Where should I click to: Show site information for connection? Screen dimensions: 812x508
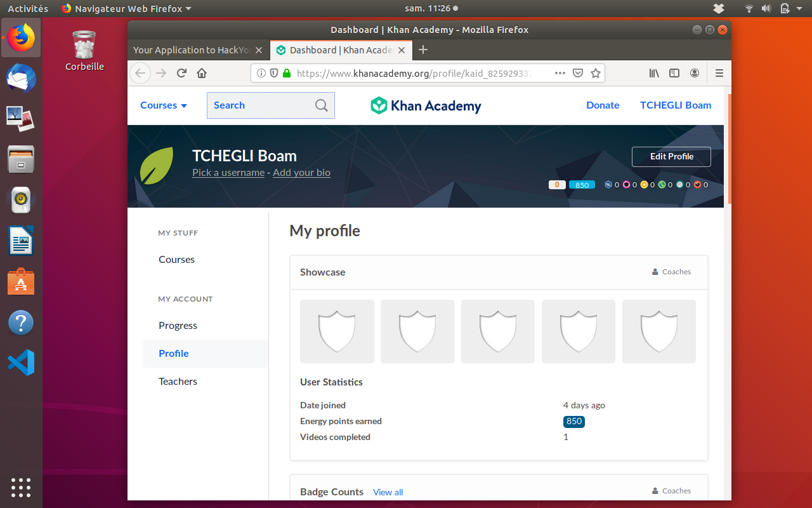point(261,73)
